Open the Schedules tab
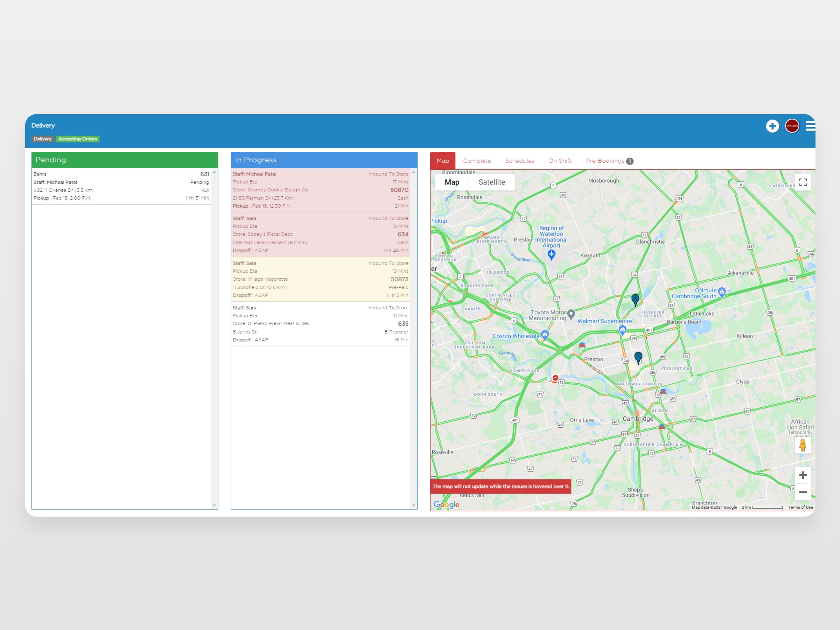The width and height of the screenshot is (840, 630). 519,161
